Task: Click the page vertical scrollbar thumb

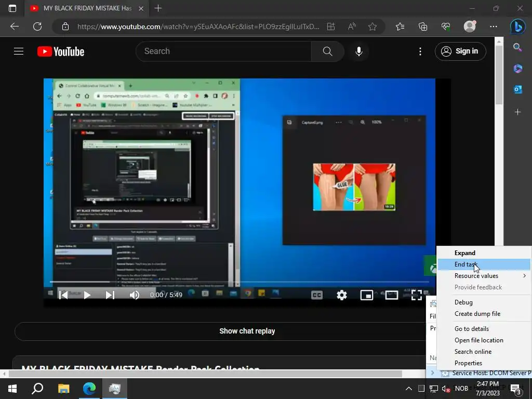Action: pyautogui.click(x=498, y=75)
